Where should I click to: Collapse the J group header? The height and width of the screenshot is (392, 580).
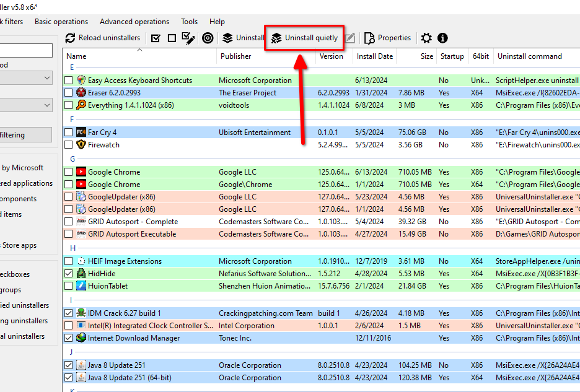click(71, 352)
